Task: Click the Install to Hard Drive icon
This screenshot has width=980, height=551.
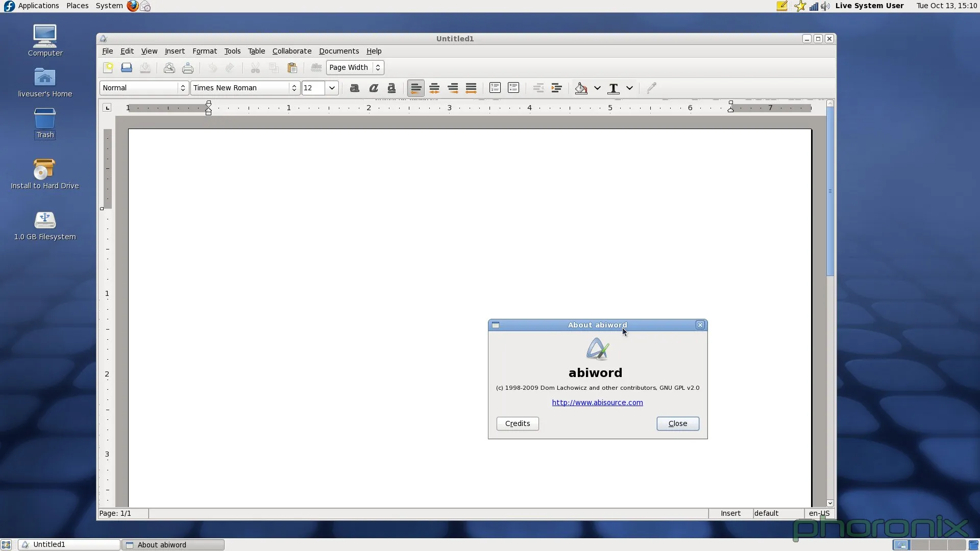Action: (45, 174)
